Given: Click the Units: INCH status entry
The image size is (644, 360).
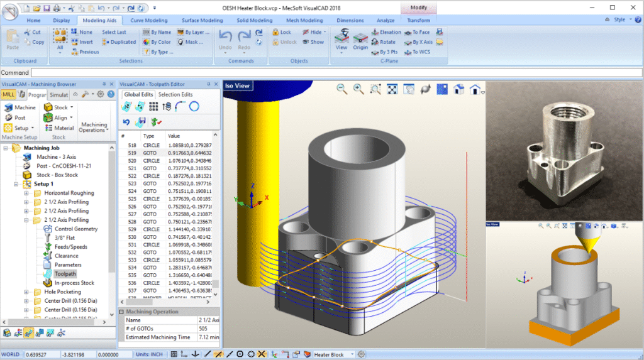Looking at the screenshot, I should tap(149, 354).
